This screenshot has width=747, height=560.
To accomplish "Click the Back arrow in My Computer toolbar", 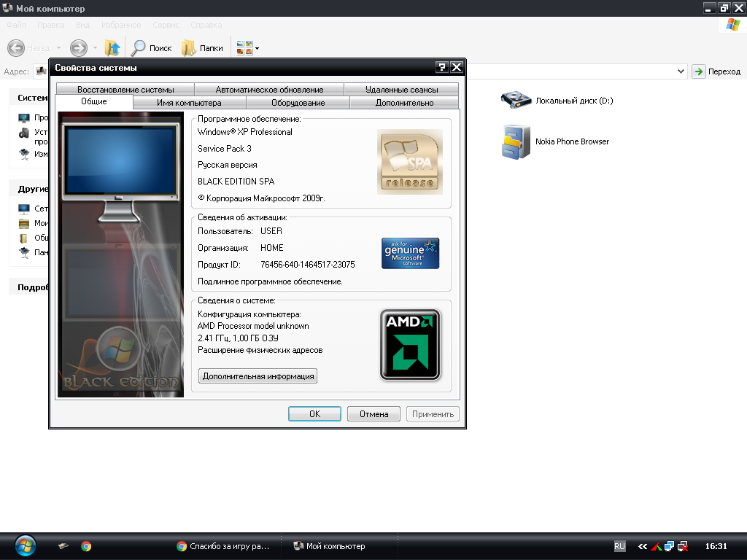I will [x=16, y=48].
